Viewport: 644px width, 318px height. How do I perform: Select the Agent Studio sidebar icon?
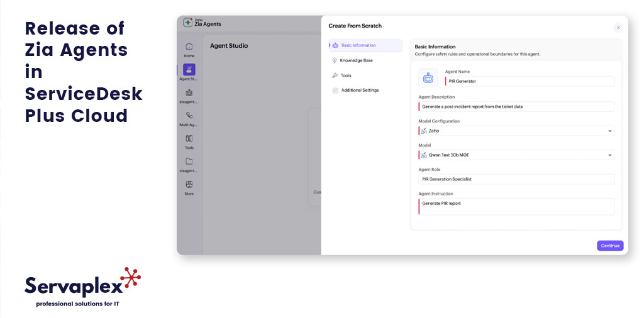[x=189, y=69]
